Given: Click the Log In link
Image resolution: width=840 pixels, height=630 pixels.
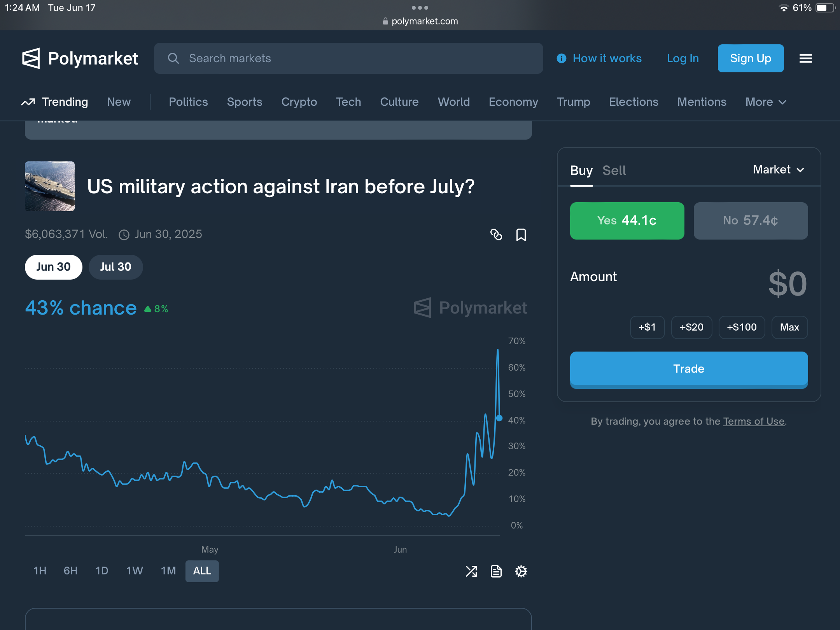Looking at the screenshot, I should click(683, 58).
